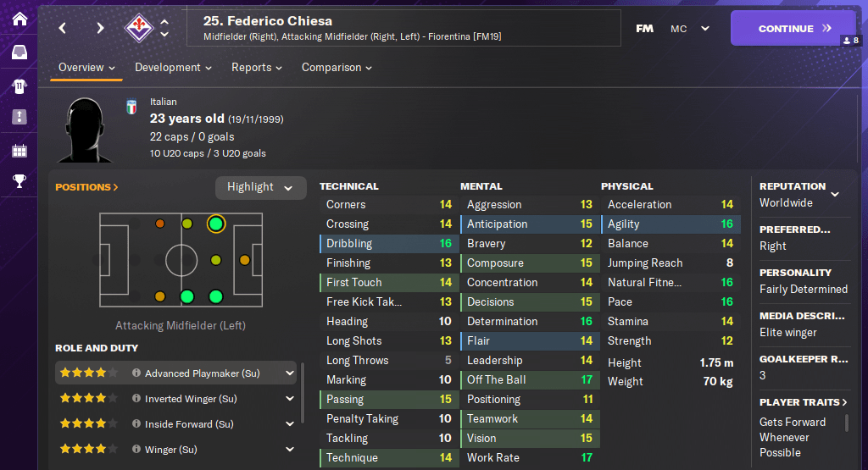Screen dimensions: 868x470
Task: Expand the Reputation panel chevron
Action: pyautogui.click(x=835, y=194)
